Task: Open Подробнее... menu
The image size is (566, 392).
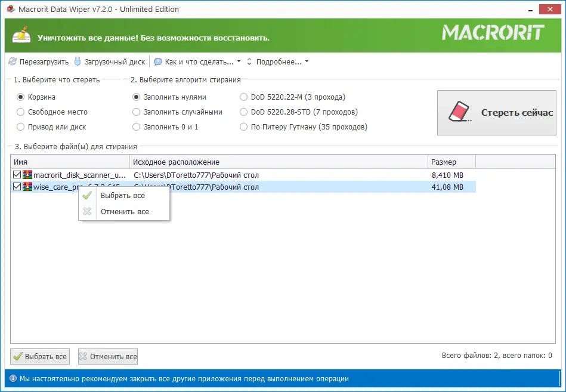Action: coord(279,61)
